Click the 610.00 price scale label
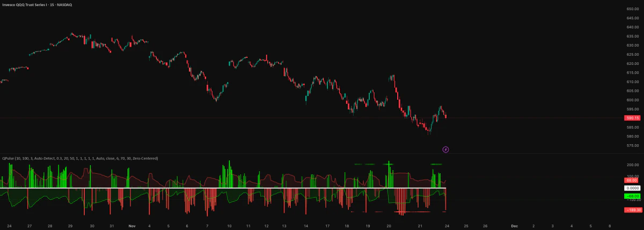Screen dimensions: 644x230 pos(632,82)
